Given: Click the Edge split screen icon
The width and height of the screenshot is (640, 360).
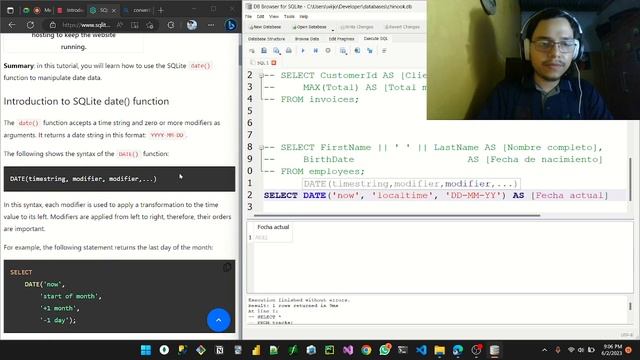Looking at the screenshot, I should coord(135,25).
